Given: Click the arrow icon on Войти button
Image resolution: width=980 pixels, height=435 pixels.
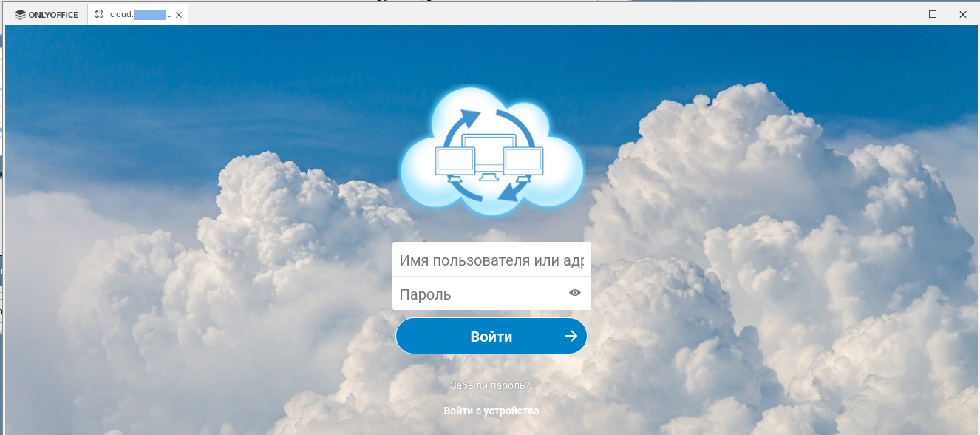Looking at the screenshot, I should click(571, 337).
